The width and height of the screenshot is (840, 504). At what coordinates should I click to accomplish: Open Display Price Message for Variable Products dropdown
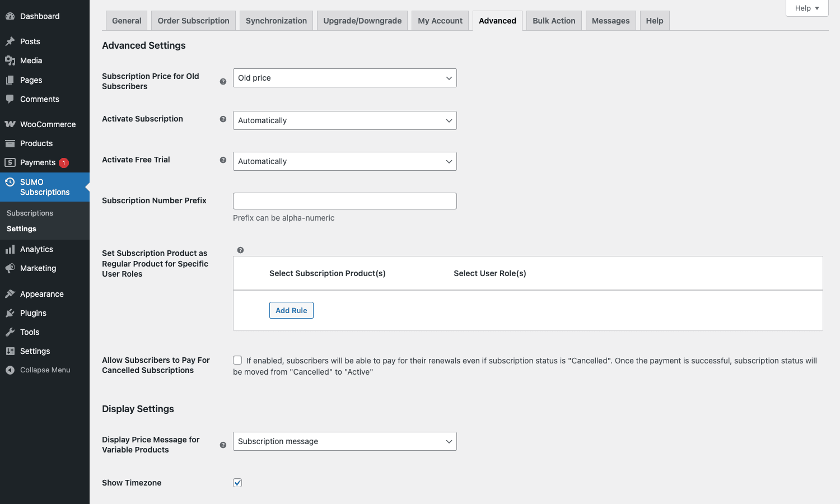click(x=345, y=441)
